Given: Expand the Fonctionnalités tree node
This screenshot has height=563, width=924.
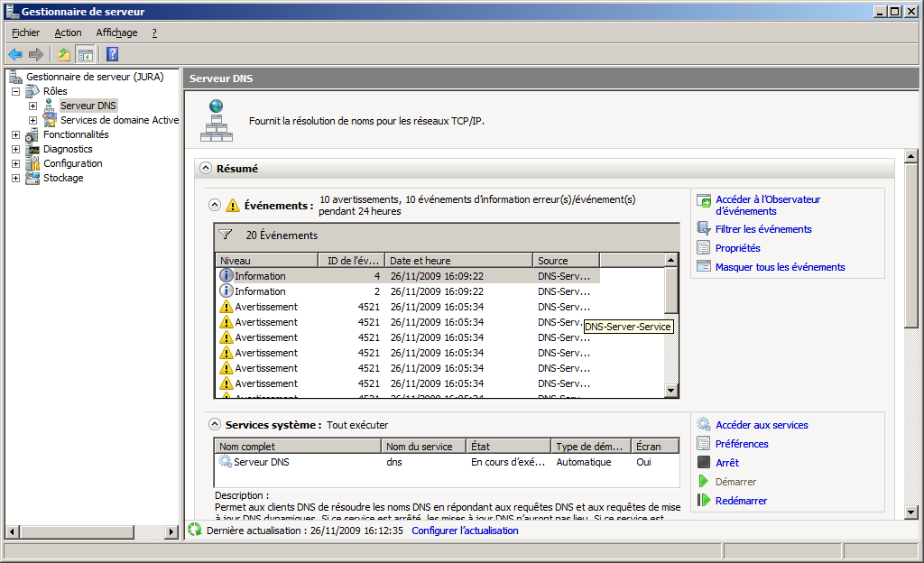Looking at the screenshot, I should [x=16, y=134].
